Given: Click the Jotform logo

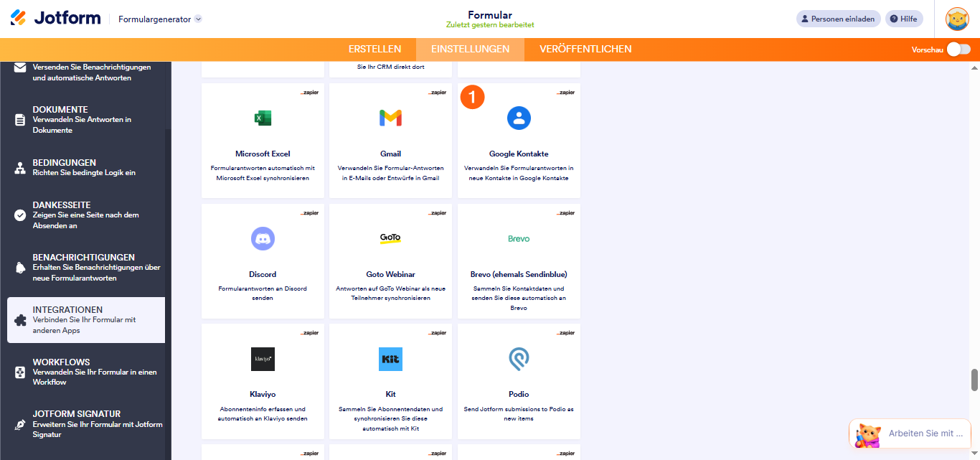Looking at the screenshot, I should [x=55, y=19].
